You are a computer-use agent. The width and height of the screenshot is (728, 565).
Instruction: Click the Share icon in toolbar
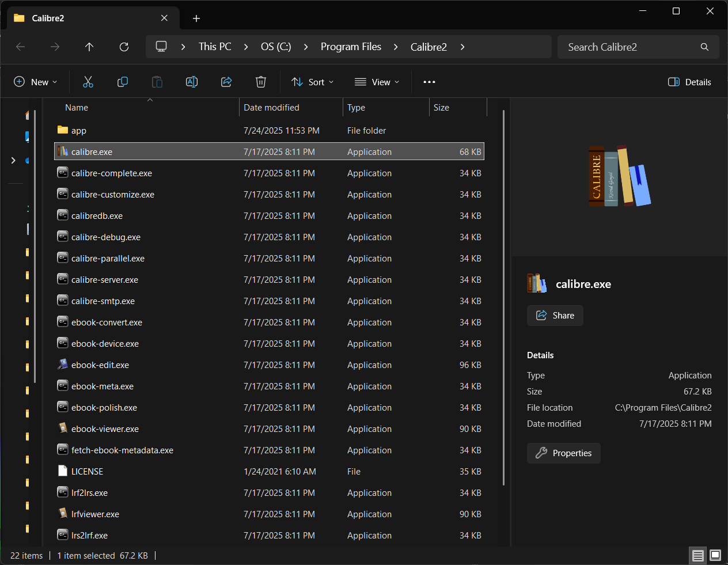(x=226, y=82)
